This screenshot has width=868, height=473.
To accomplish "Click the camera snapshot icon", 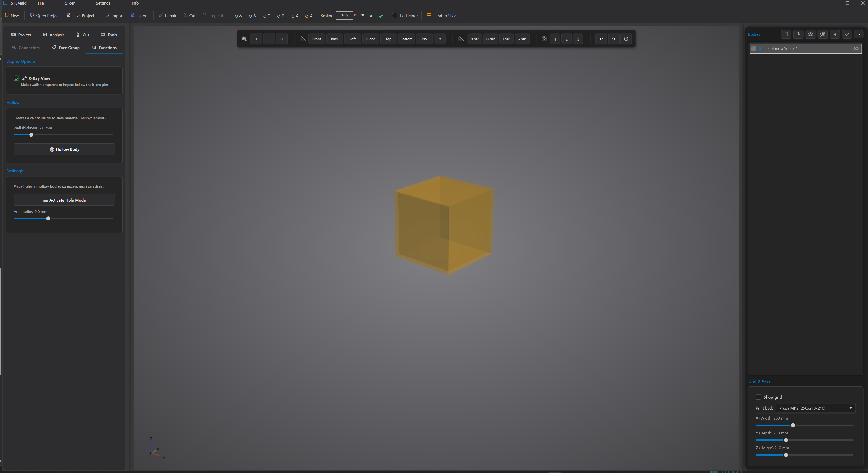I will click(x=544, y=39).
